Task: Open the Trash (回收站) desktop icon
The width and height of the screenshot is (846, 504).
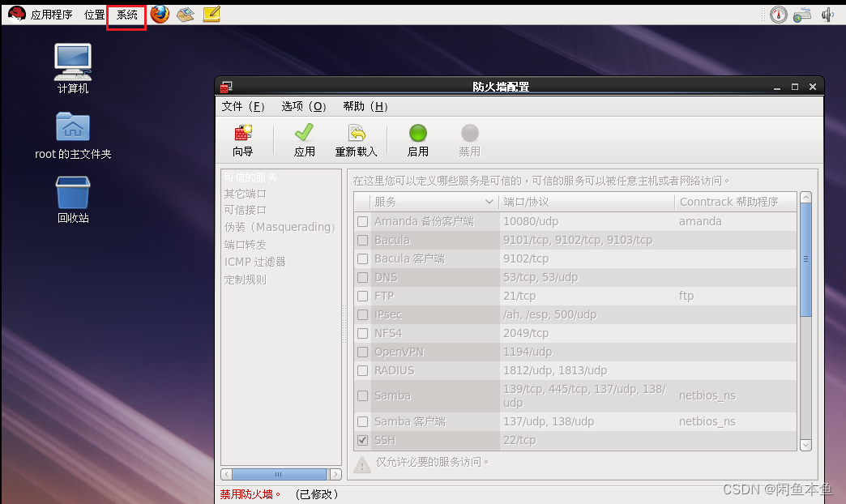Action: pyautogui.click(x=73, y=199)
